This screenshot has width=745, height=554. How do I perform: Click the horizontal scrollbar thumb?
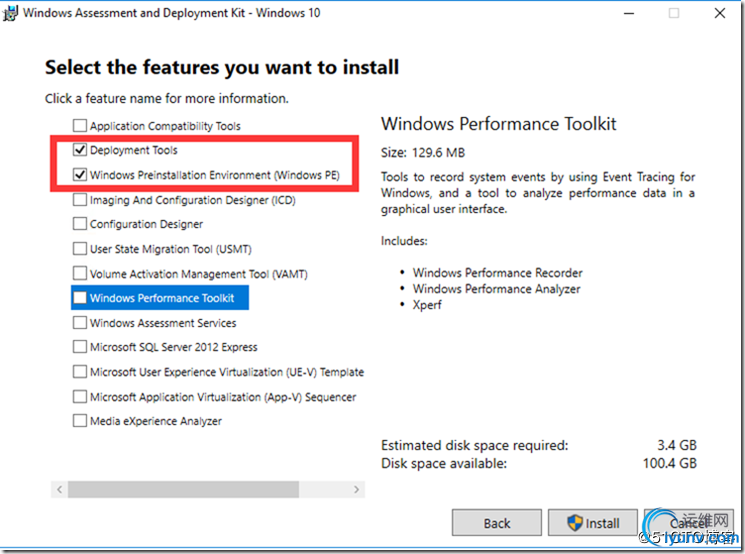point(183,489)
